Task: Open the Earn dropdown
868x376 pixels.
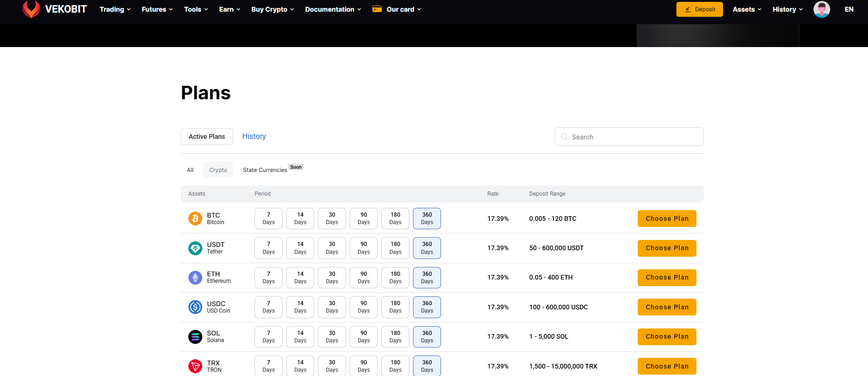Action: point(230,9)
